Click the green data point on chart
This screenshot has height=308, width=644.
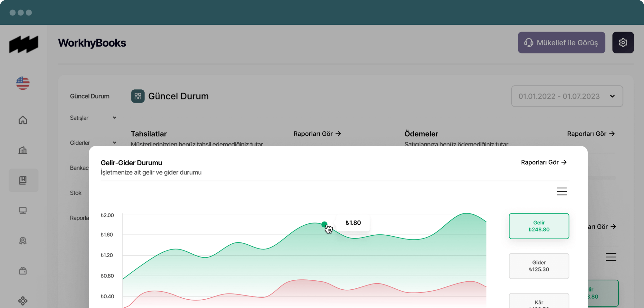click(x=324, y=224)
